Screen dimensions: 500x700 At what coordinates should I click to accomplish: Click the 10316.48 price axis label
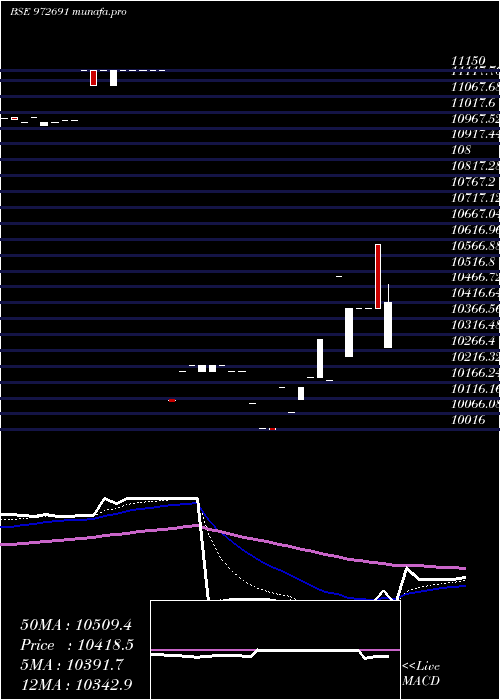point(475,325)
